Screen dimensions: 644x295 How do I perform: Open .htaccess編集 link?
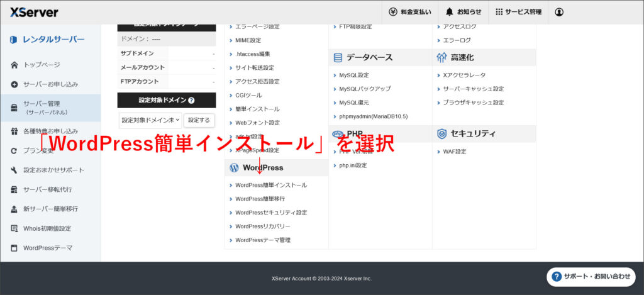[253, 54]
